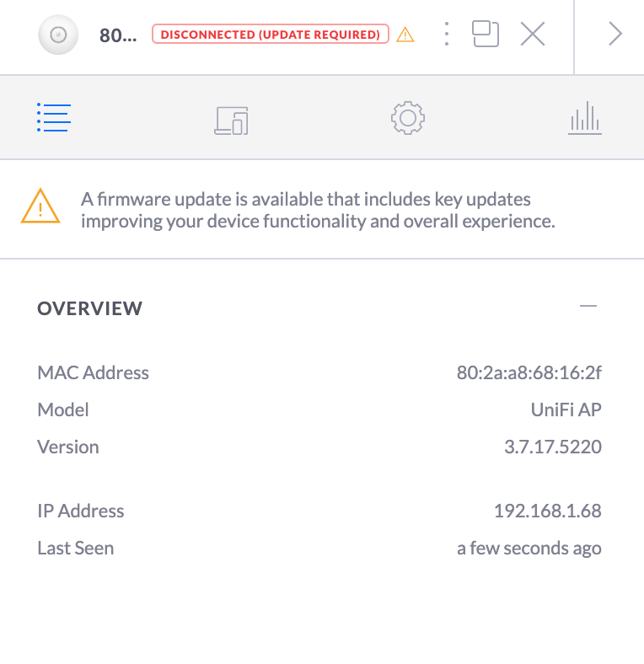Click the orange warning icon beside status badge
This screenshot has width=644, height=664.
tap(405, 35)
